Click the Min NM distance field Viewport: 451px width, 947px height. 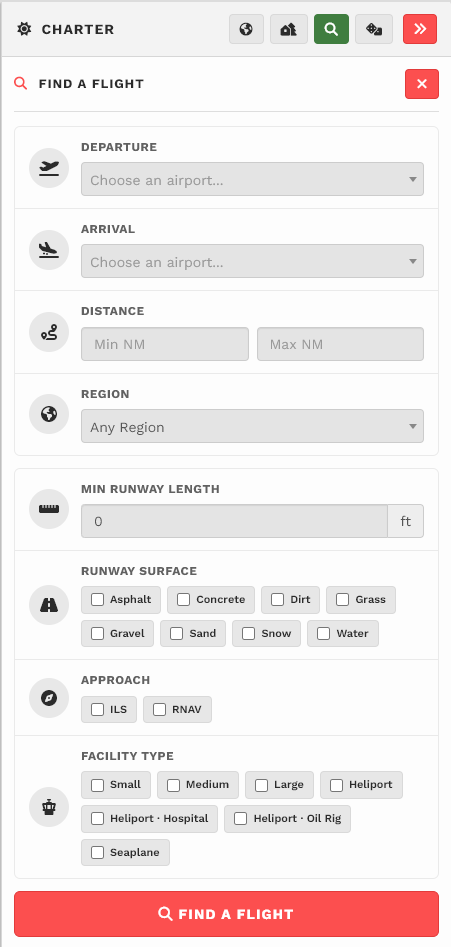coord(165,344)
